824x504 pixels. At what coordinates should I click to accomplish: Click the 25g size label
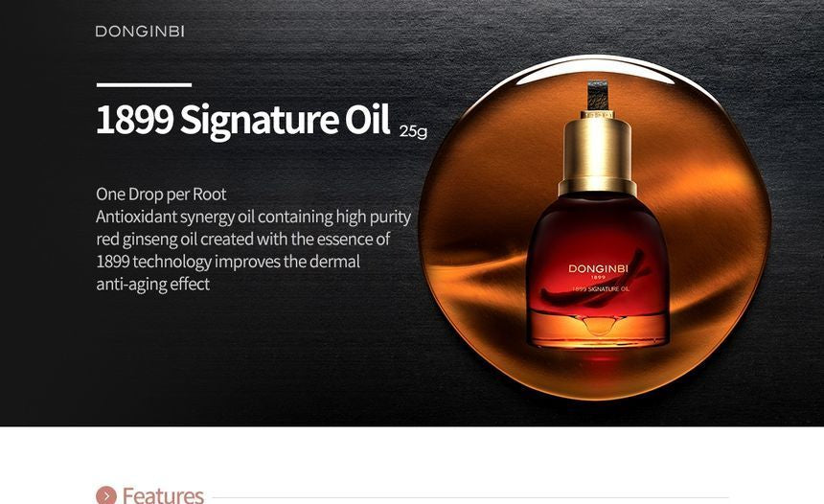pyautogui.click(x=413, y=131)
